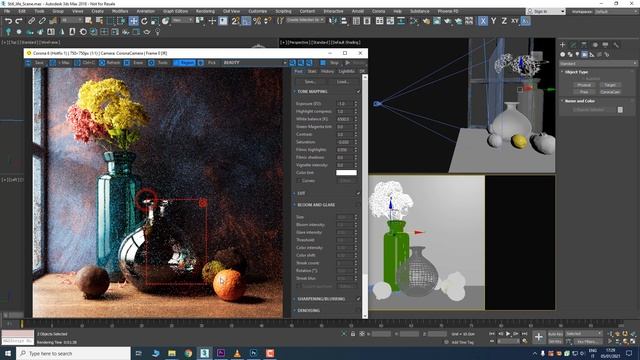Viewport: 640px width, 360px height.
Task: Click Chrome icon in the taskbar
Action: point(188,353)
